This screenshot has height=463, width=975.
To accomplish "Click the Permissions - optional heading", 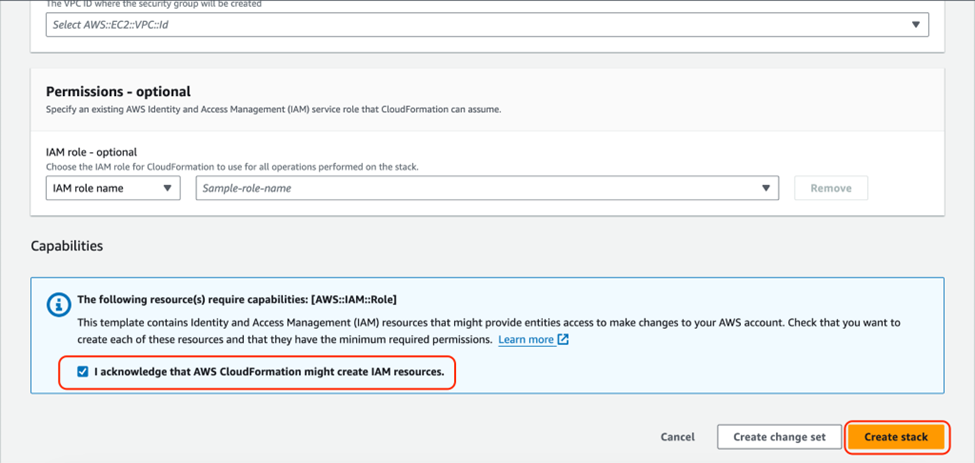I will click(x=118, y=92).
